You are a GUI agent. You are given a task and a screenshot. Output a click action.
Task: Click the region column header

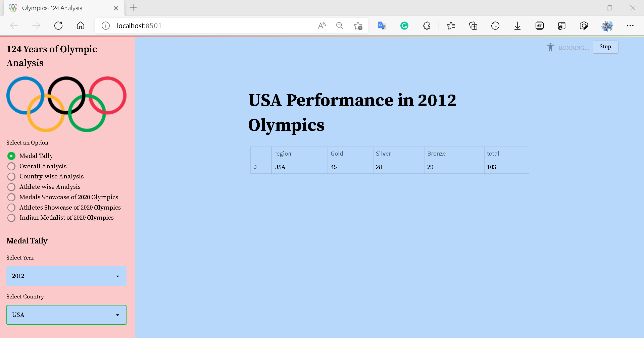pyautogui.click(x=300, y=154)
